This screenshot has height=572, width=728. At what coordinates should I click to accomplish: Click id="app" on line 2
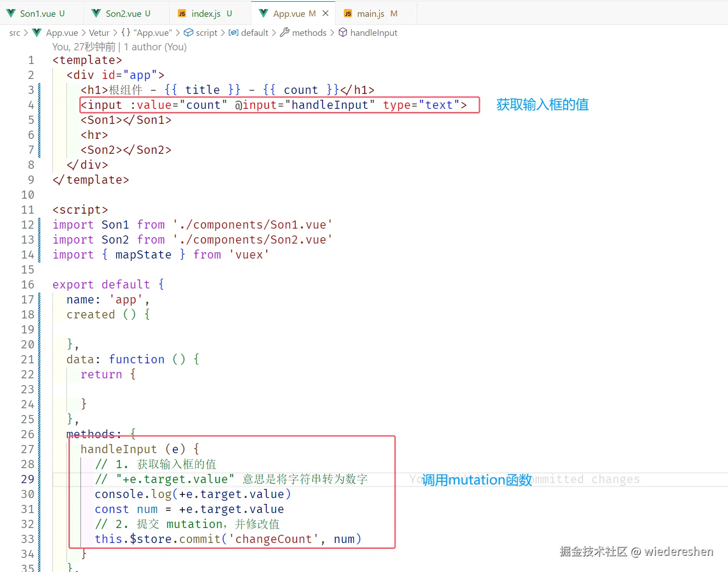(x=129, y=75)
